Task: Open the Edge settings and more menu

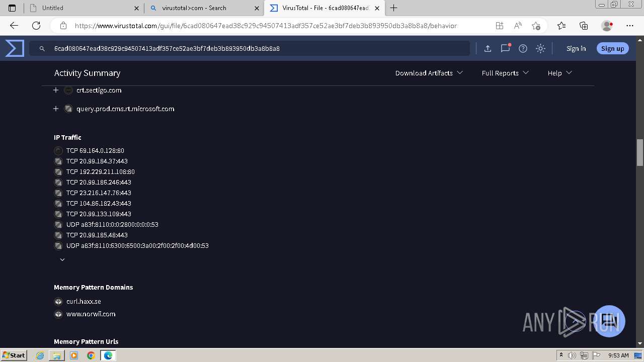Action: 630,26
